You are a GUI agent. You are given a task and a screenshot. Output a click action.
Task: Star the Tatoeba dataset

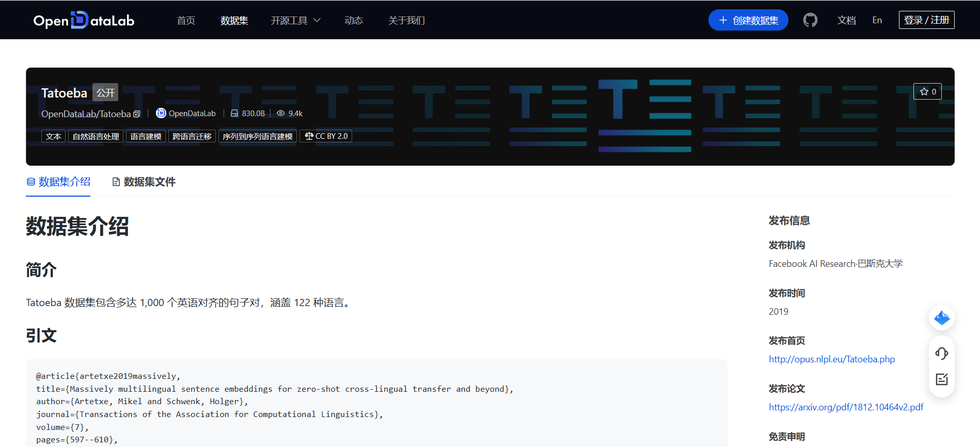pyautogui.click(x=927, y=91)
